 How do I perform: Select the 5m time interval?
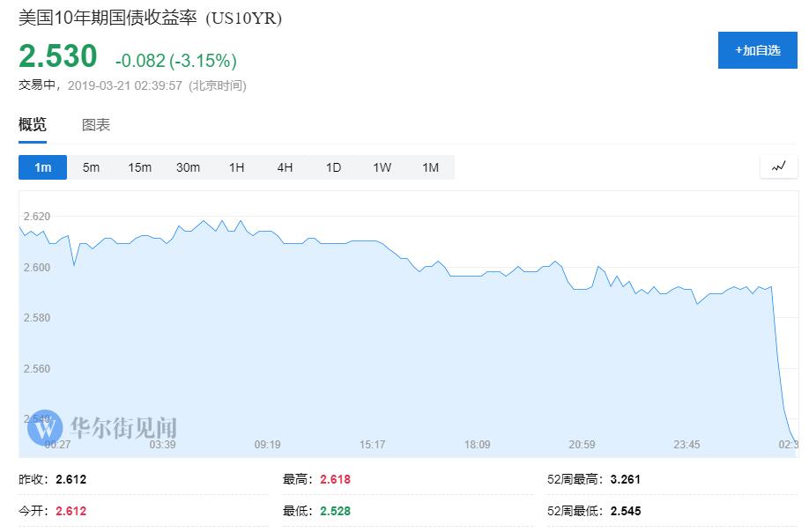(x=91, y=167)
